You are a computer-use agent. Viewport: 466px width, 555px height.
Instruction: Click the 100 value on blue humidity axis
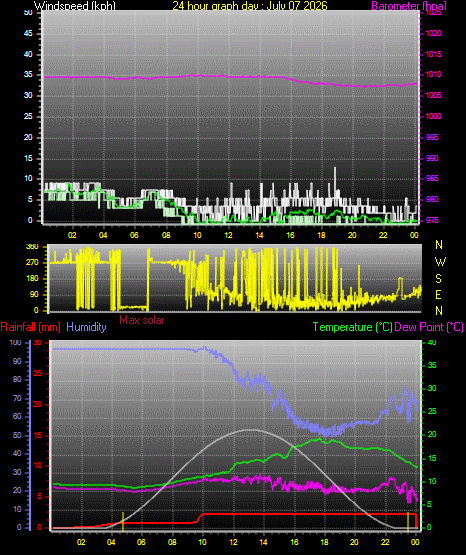16,342
